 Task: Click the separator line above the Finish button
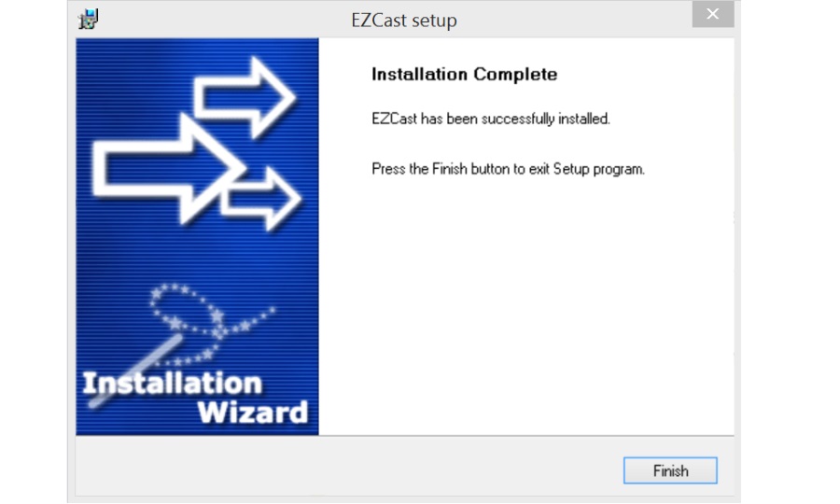404,436
